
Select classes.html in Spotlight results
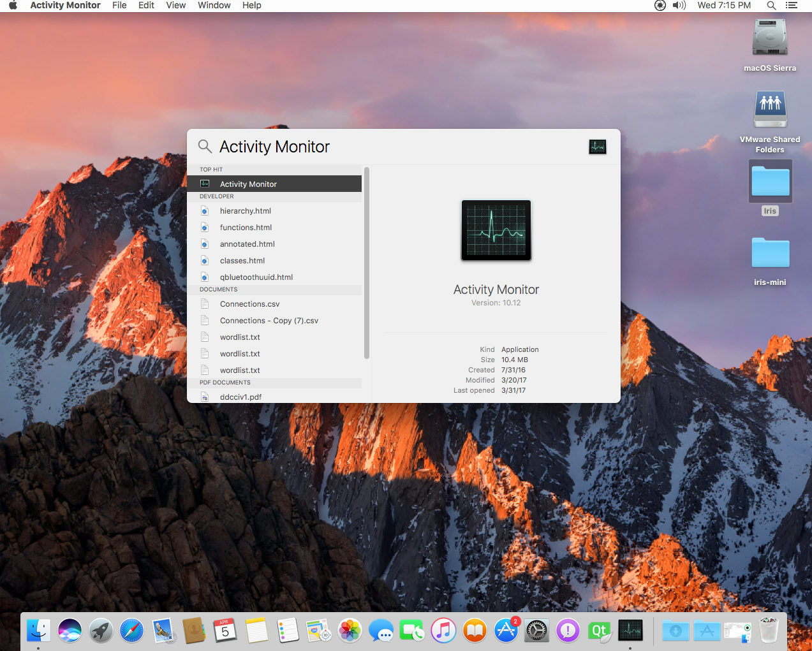click(x=274, y=260)
